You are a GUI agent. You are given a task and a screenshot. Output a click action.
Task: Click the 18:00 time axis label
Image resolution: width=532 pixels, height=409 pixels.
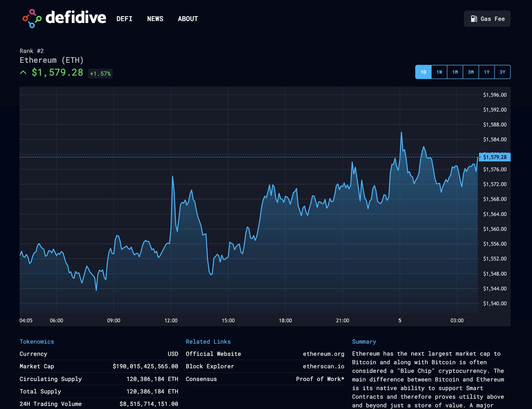[285, 320]
